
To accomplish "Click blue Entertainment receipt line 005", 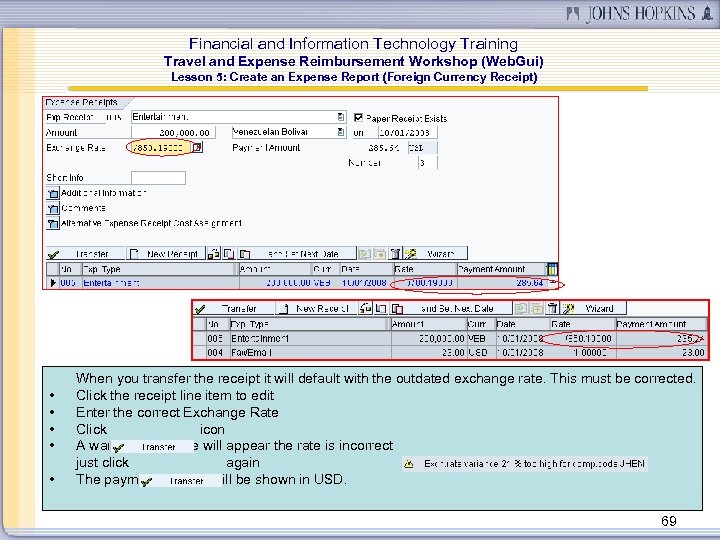I will pyautogui.click(x=112, y=283).
